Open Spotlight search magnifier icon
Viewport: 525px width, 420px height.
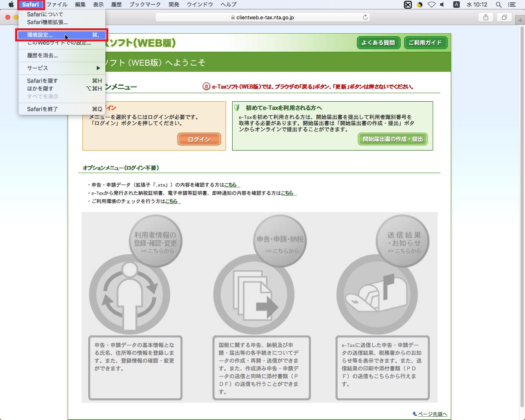499,5
